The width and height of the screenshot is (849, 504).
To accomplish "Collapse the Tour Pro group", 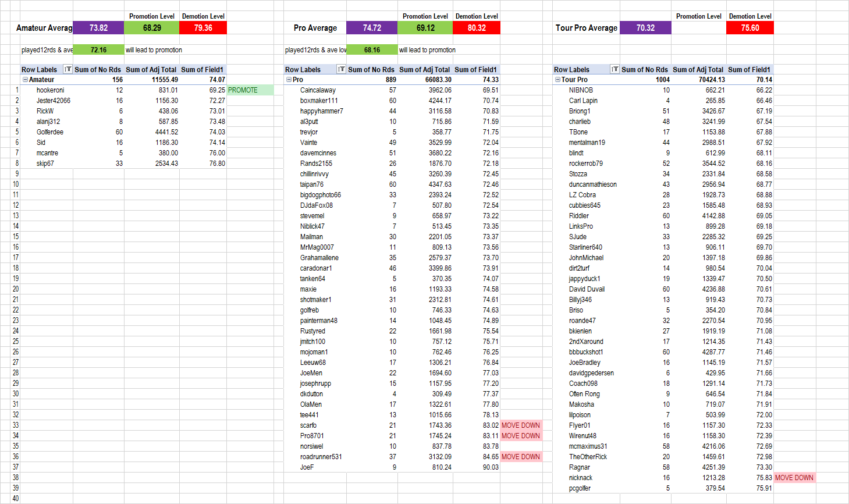I will point(557,80).
